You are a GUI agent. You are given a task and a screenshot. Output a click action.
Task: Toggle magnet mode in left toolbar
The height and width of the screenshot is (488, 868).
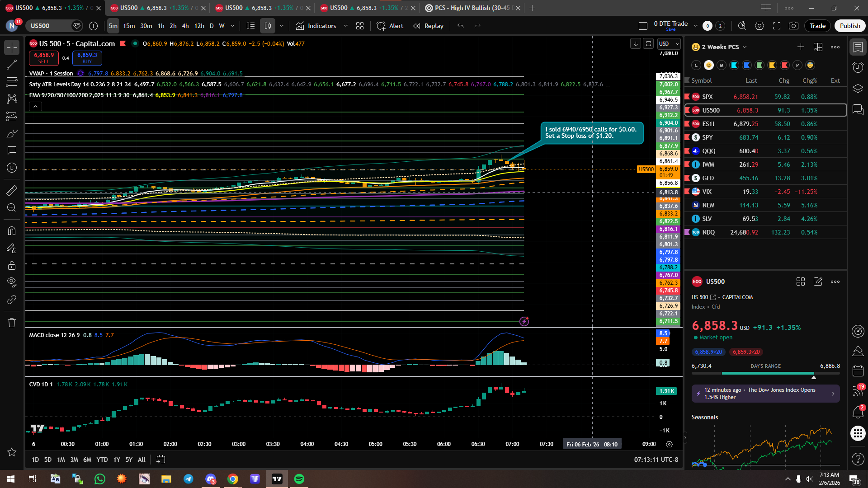point(12,231)
